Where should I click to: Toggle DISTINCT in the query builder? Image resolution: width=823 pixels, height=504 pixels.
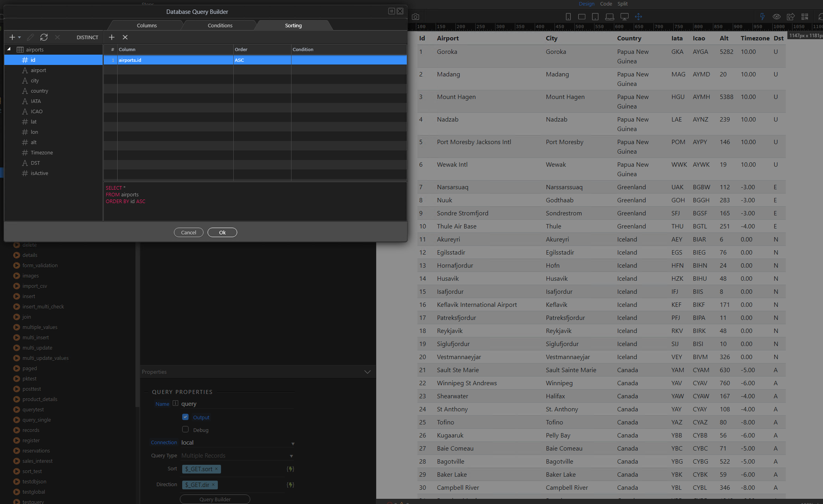point(88,37)
